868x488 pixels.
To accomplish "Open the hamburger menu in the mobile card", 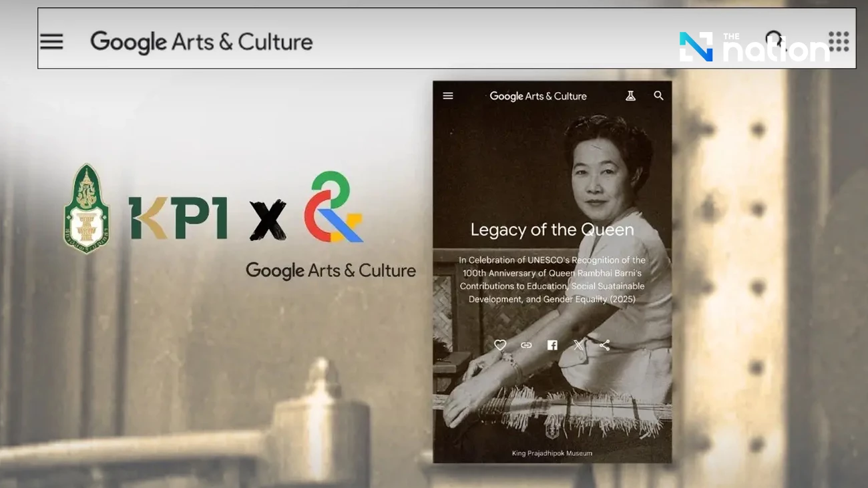I will click(x=448, y=96).
